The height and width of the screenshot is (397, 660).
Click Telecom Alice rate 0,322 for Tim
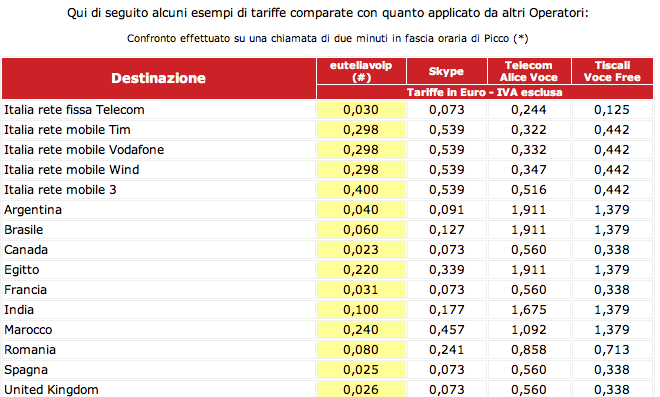pos(529,130)
